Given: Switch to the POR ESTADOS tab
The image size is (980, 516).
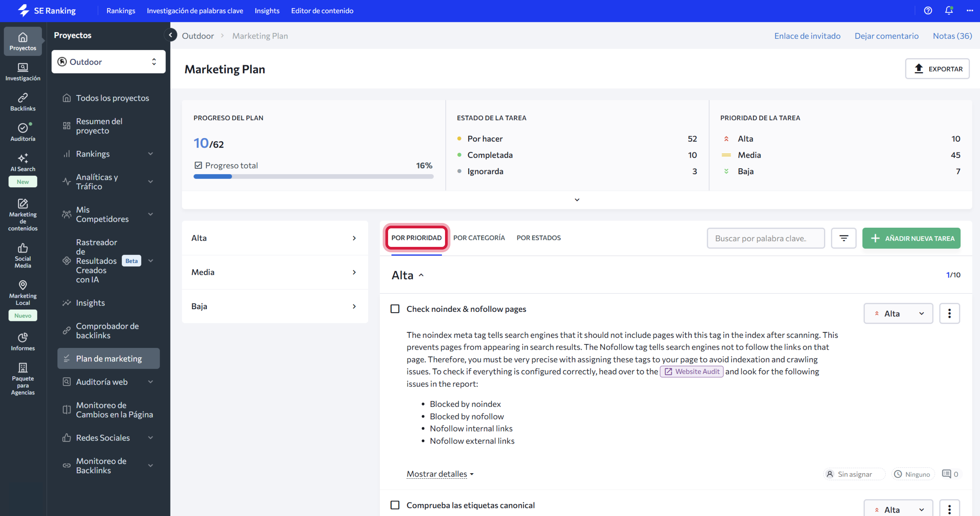Looking at the screenshot, I should pyautogui.click(x=538, y=238).
